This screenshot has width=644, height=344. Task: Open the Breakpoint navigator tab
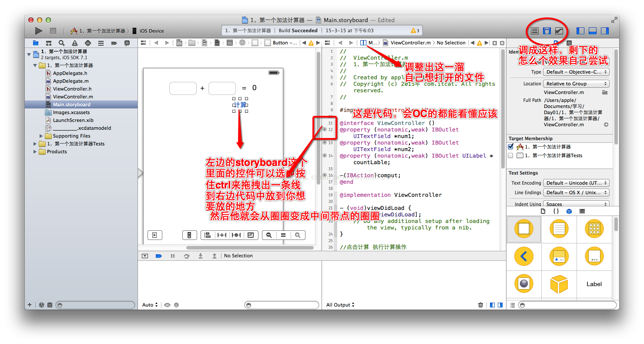tap(114, 43)
